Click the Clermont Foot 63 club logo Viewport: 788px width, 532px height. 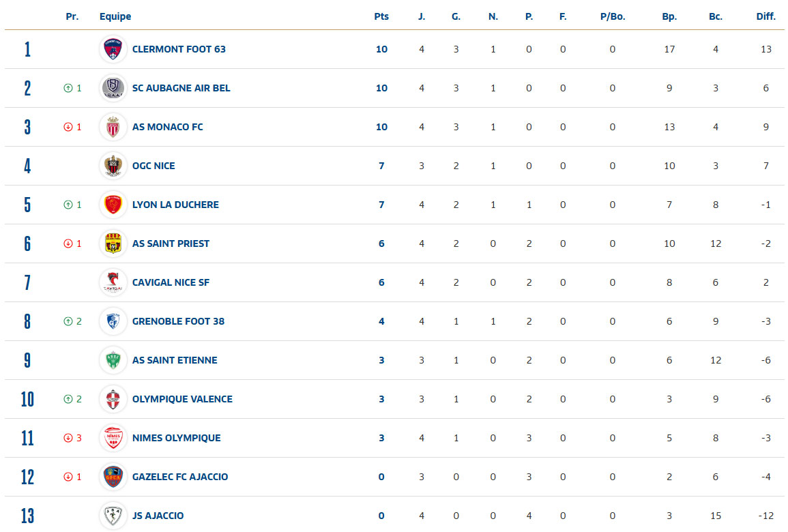point(113,49)
